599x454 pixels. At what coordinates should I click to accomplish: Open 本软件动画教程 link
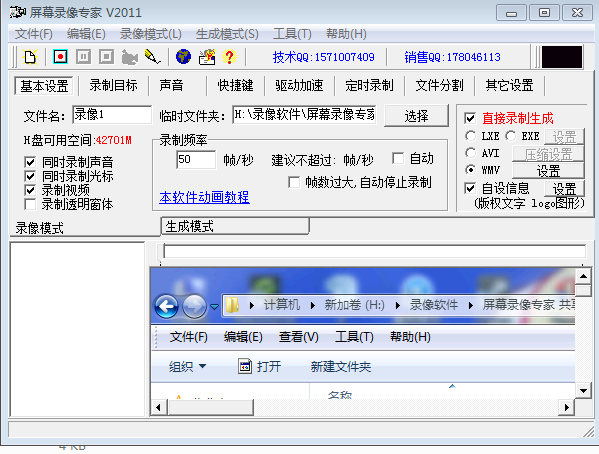[204, 197]
